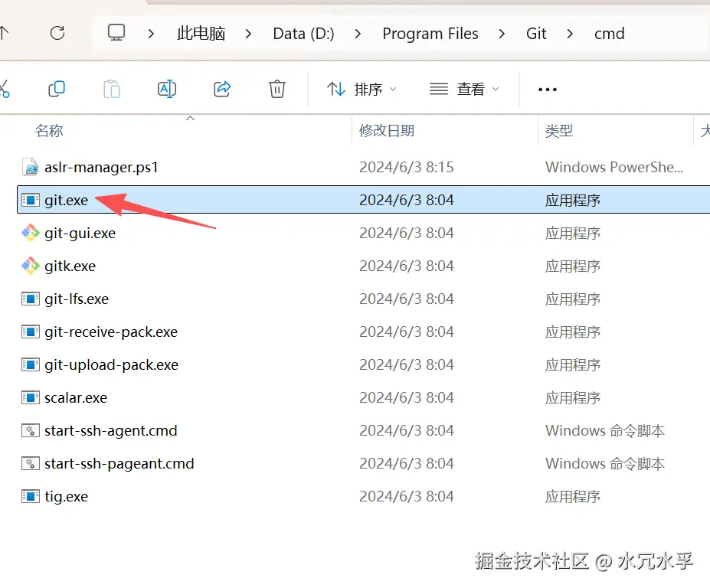Select the gitk.exe colorful icon
The image size is (710, 588).
coord(31,266)
